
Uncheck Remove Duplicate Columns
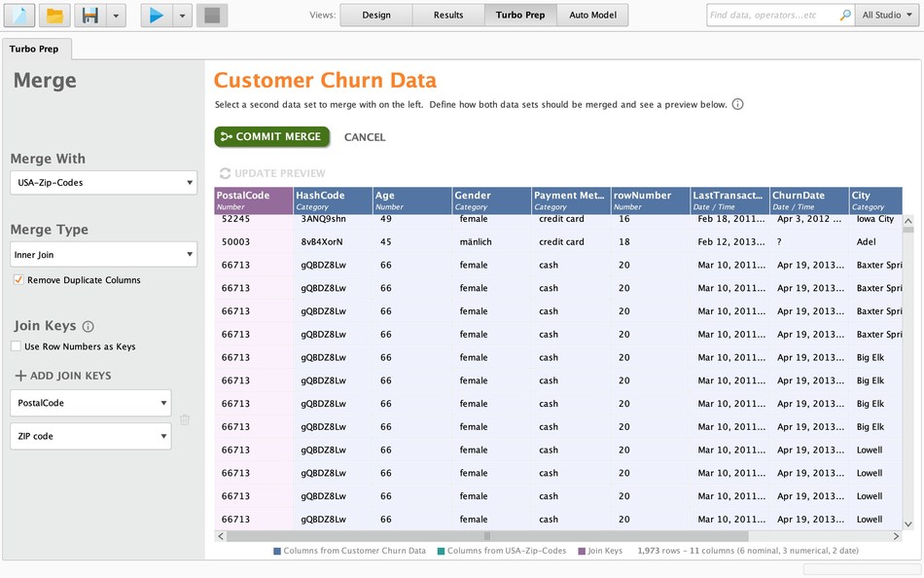coord(18,280)
